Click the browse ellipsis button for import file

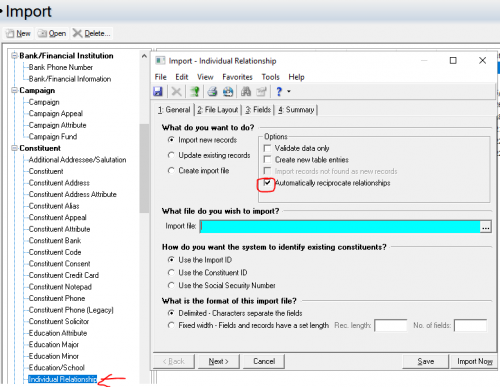tap(485, 227)
